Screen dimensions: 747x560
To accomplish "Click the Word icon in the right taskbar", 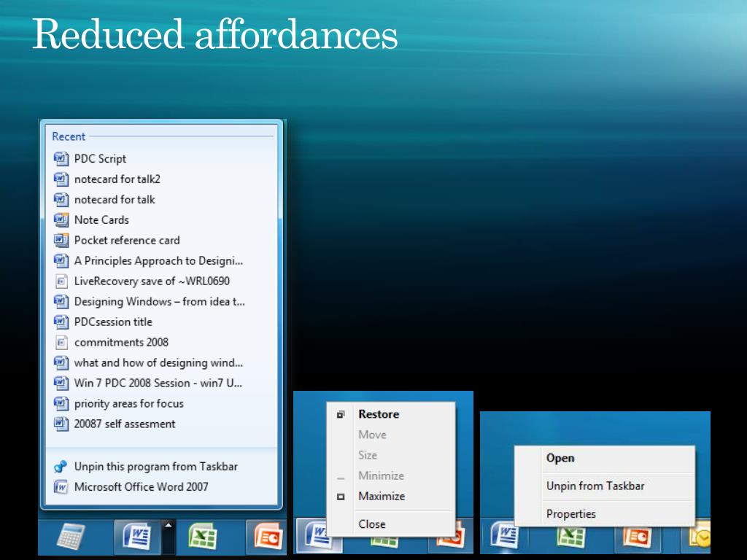I will point(505,536).
